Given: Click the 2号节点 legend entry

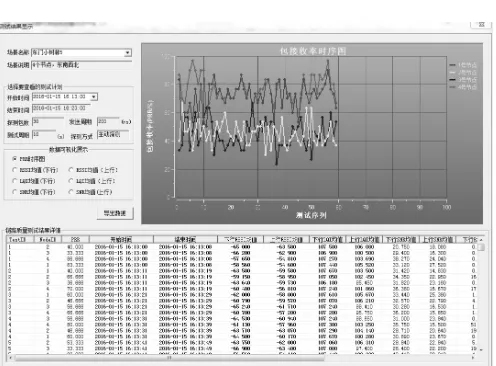Looking at the screenshot, I should click(463, 72).
